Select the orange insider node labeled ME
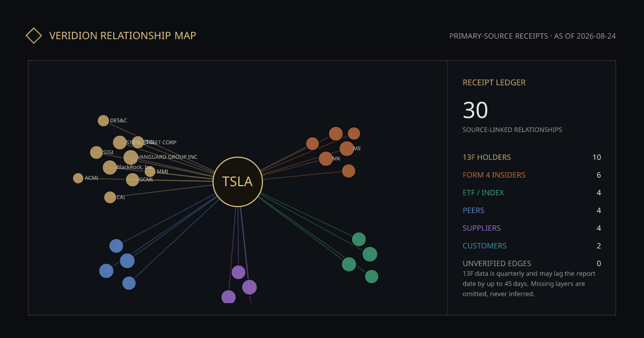The width and height of the screenshot is (644, 338). pos(347,149)
